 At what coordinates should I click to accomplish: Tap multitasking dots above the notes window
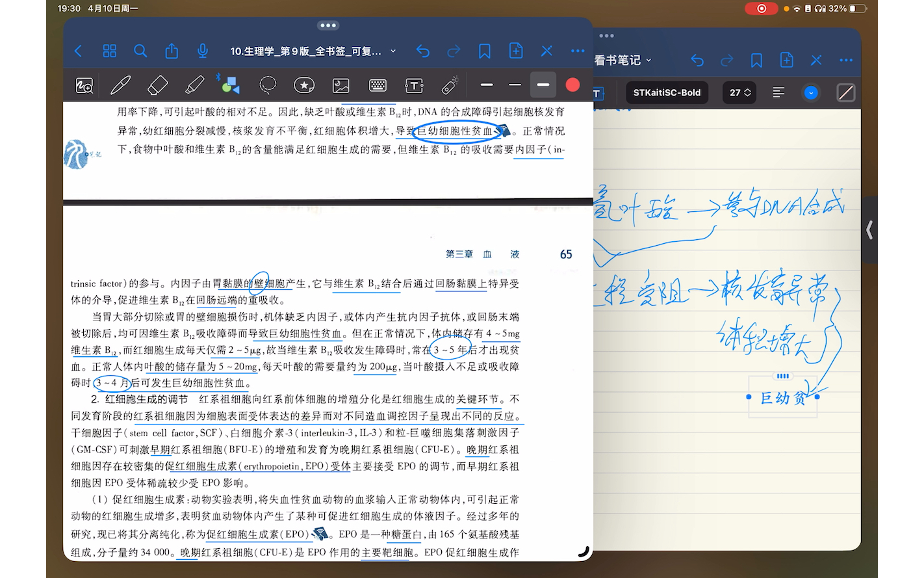point(606,36)
